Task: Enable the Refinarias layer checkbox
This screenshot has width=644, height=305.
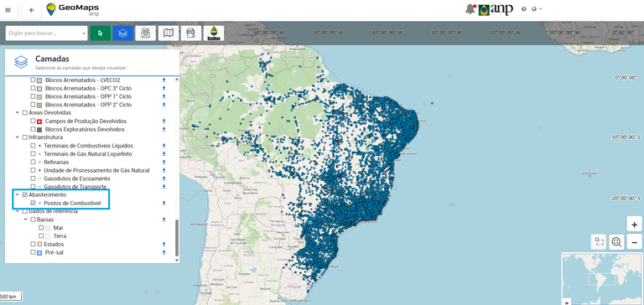Action: click(x=33, y=163)
